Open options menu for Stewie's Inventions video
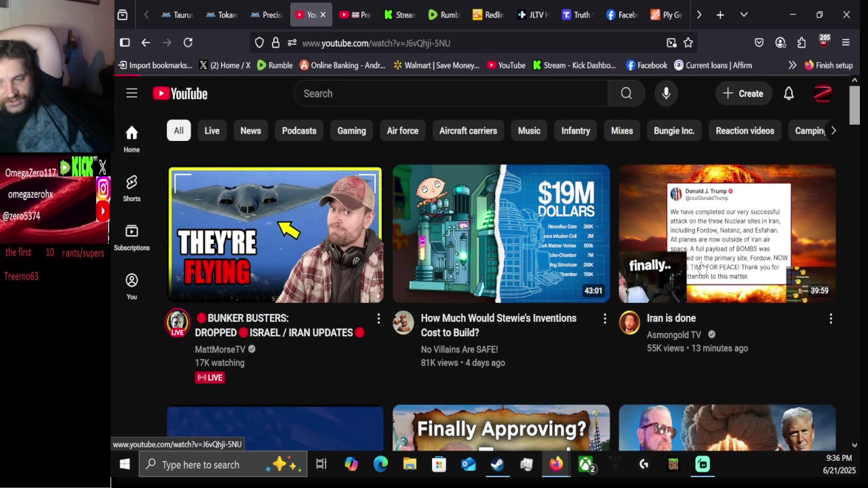868x488 pixels. 605,319
